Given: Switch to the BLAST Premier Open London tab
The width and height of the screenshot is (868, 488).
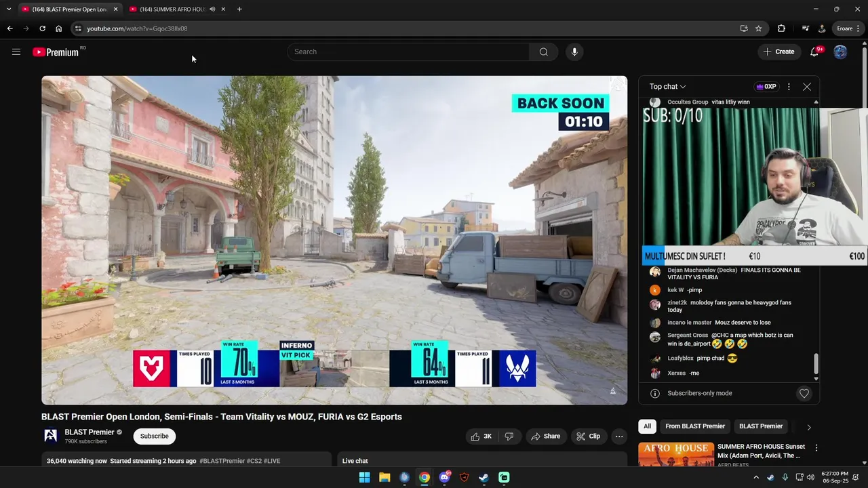Looking at the screenshot, I should point(64,9).
